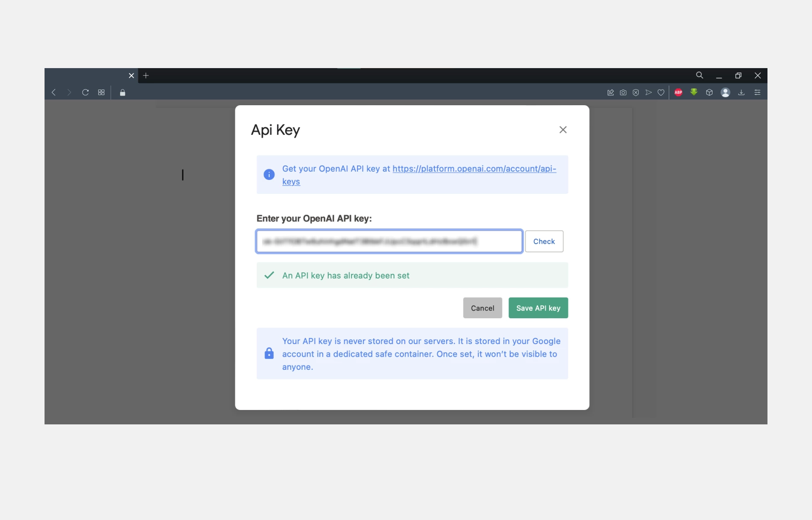Click the blue info icon in the notice
The height and width of the screenshot is (520, 812).
pos(269,175)
